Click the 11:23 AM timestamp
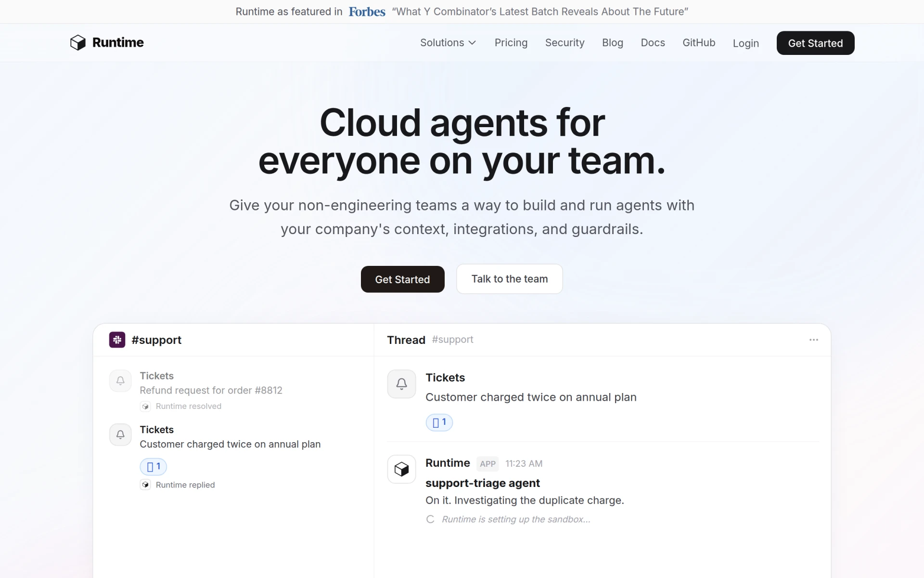The height and width of the screenshot is (578, 924). (x=524, y=463)
